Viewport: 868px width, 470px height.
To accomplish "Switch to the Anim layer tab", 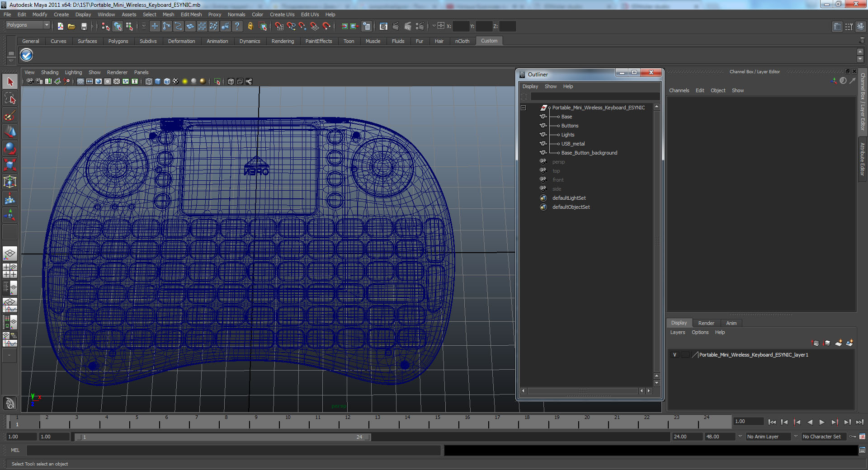I will (x=731, y=323).
